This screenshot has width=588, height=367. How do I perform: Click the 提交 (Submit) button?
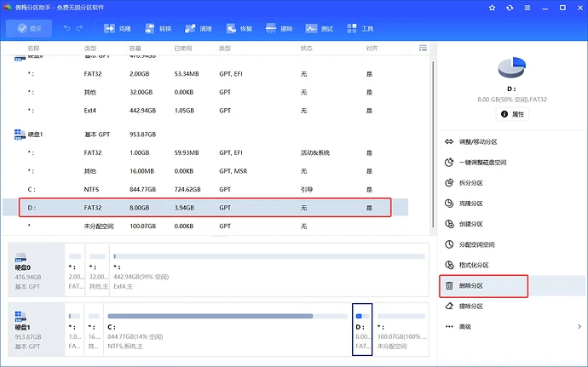(28, 28)
